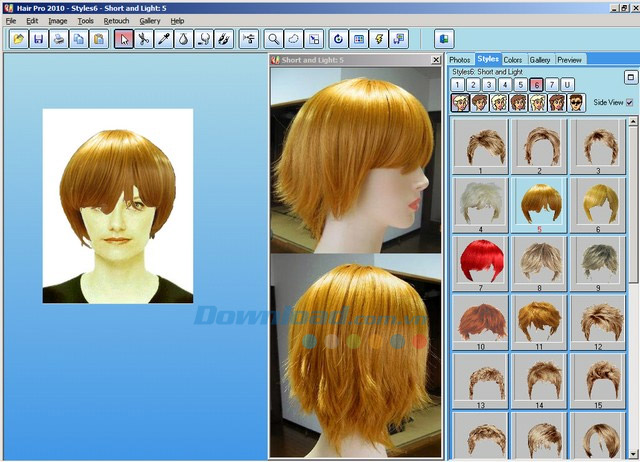
Task: Switch to the Preview tab
Action: (x=570, y=60)
